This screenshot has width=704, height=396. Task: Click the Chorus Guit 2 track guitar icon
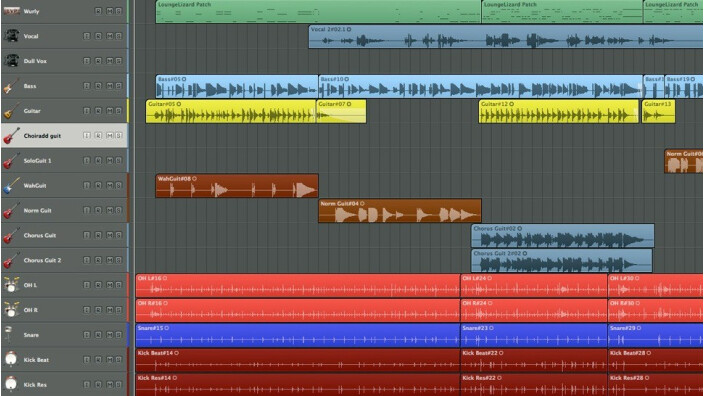point(12,260)
